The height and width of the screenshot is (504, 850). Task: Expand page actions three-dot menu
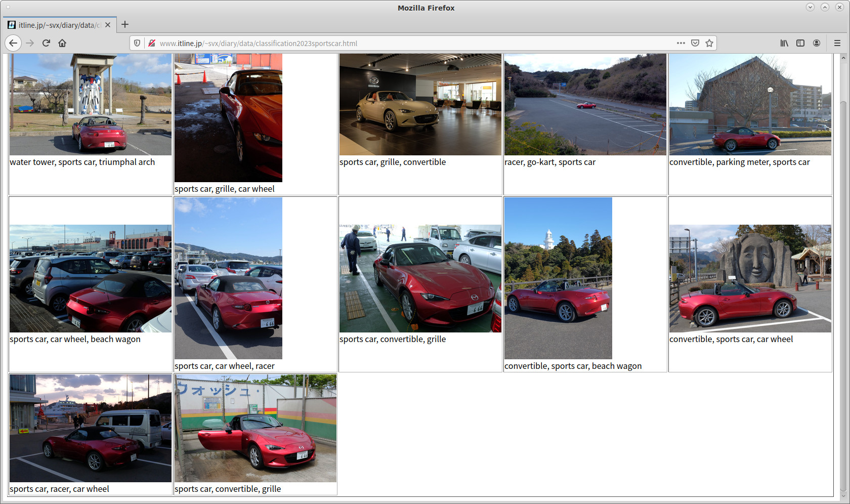point(681,43)
